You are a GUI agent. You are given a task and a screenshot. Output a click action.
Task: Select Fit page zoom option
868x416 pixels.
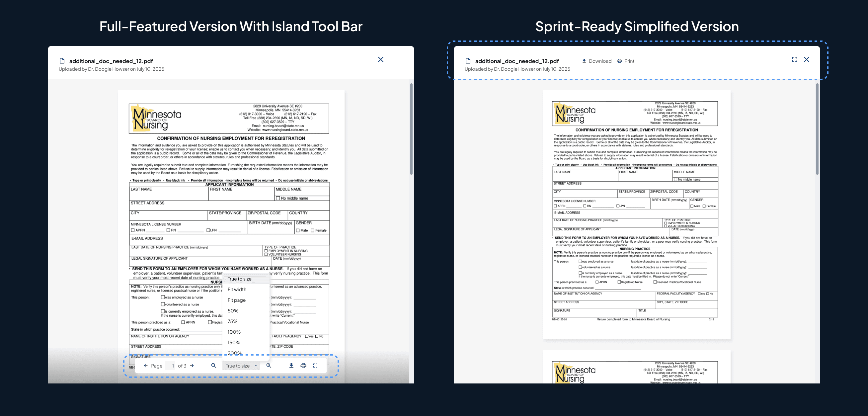point(237,300)
